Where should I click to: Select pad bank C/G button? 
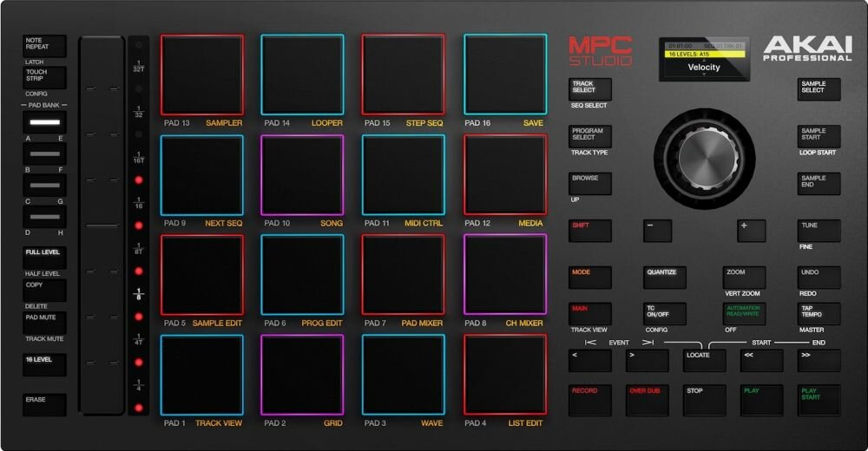(x=44, y=186)
